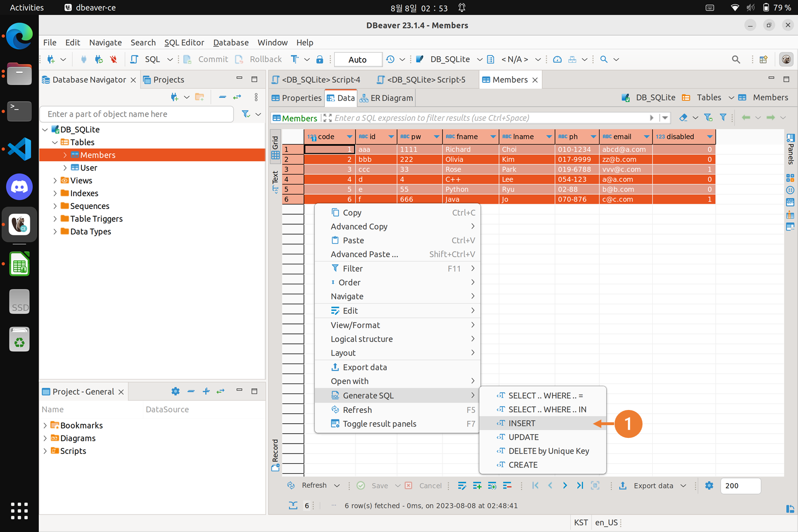Image resolution: width=798 pixels, height=532 pixels.
Task: Expand the Views folder
Action: (x=55, y=181)
